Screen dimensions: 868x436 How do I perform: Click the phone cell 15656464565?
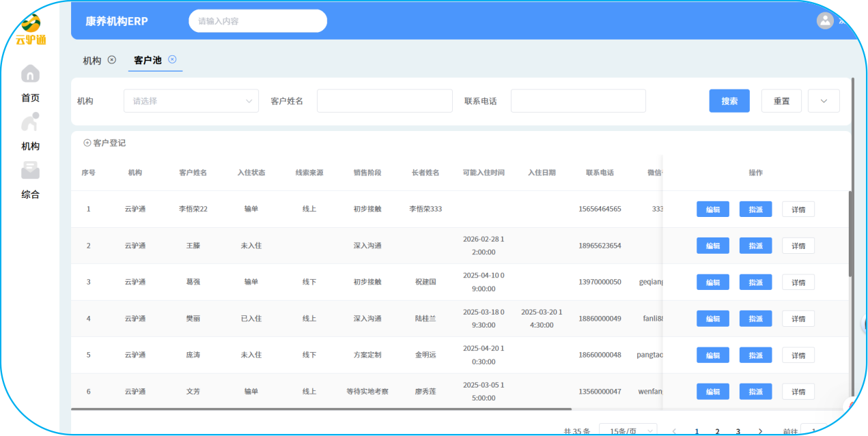(600, 209)
